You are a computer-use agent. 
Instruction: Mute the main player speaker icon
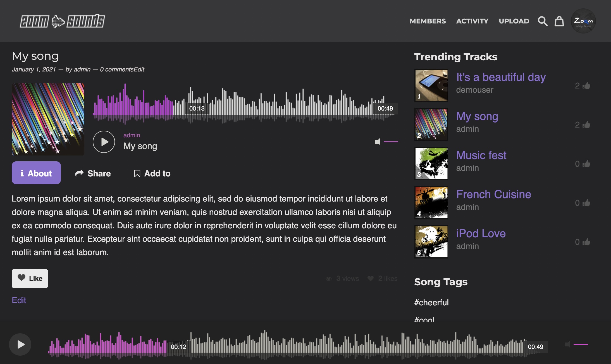point(378,142)
